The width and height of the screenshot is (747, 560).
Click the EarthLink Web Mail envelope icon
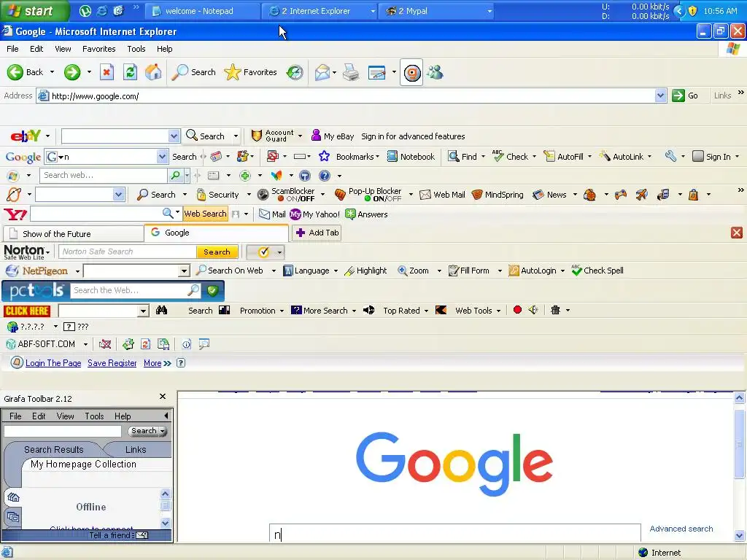(425, 195)
